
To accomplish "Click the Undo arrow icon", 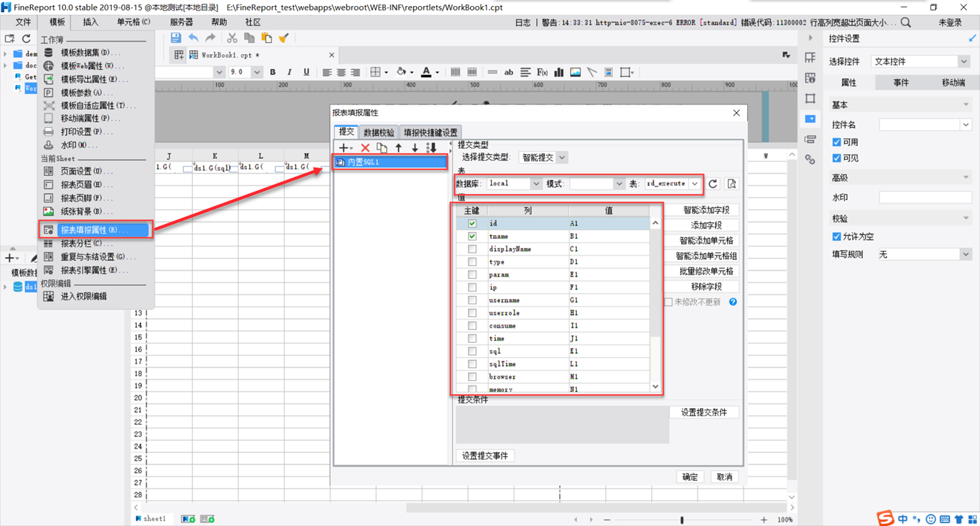I will [x=194, y=38].
